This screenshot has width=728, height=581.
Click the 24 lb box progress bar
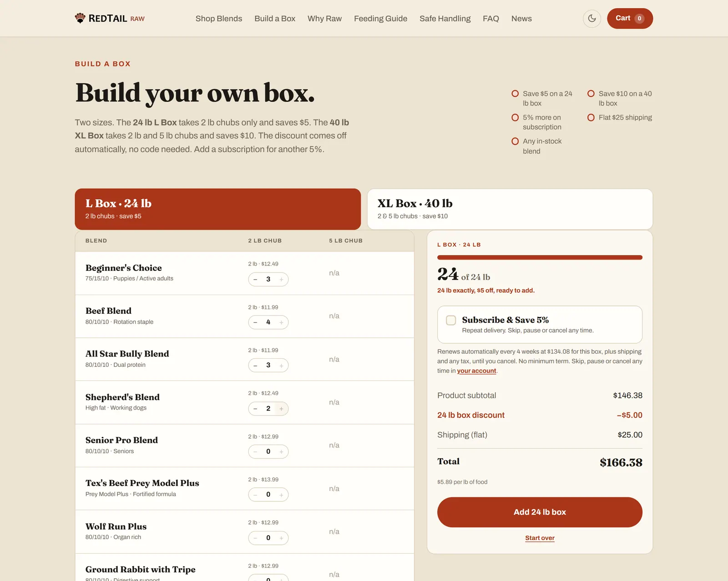click(x=540, y=257)
